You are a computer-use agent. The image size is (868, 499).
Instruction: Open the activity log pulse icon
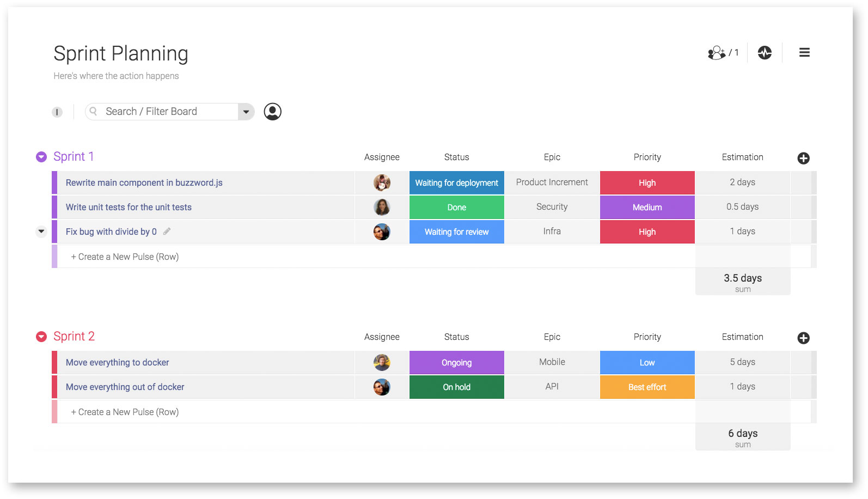tap(765, 53)
